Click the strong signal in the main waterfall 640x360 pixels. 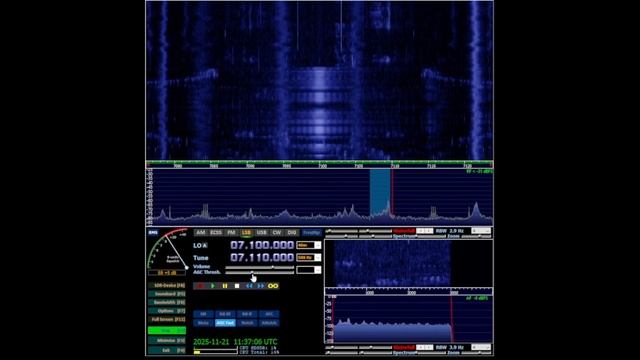point(320,114)
